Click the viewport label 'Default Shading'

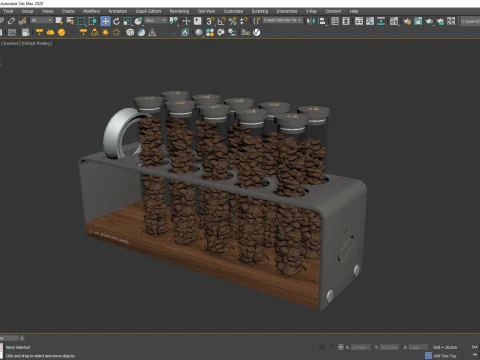(x=37, y=43)
